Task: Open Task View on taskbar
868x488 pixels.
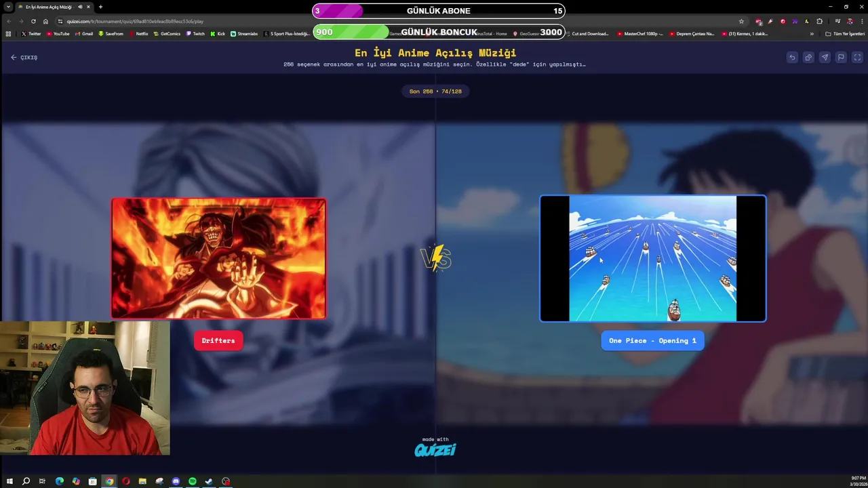Action: pyautogui.click(x=42, y=481)
